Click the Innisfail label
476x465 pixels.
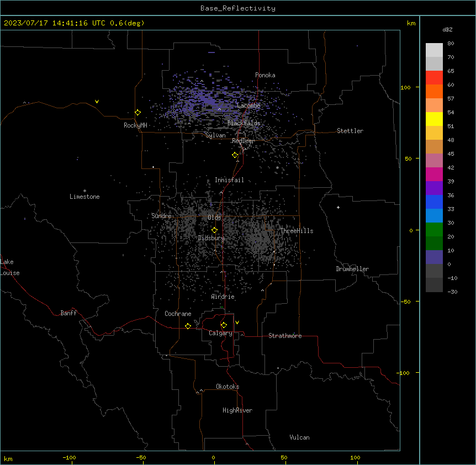229,180
